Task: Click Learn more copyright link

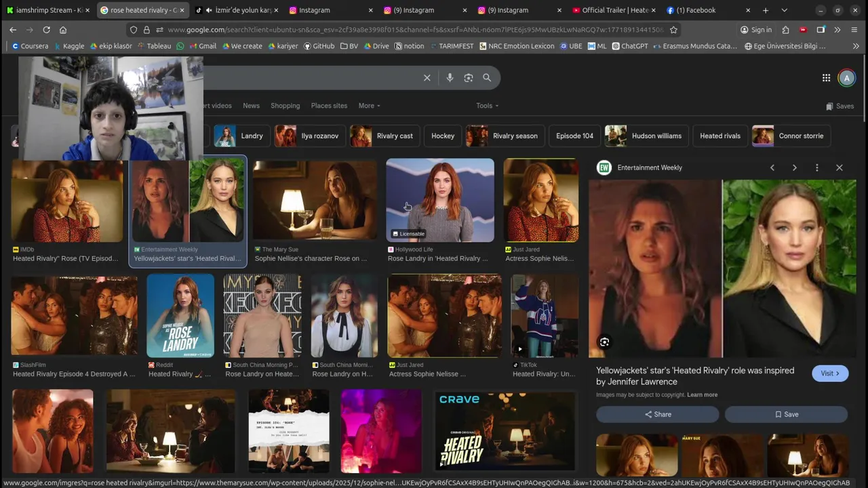Action: (702, 394)
